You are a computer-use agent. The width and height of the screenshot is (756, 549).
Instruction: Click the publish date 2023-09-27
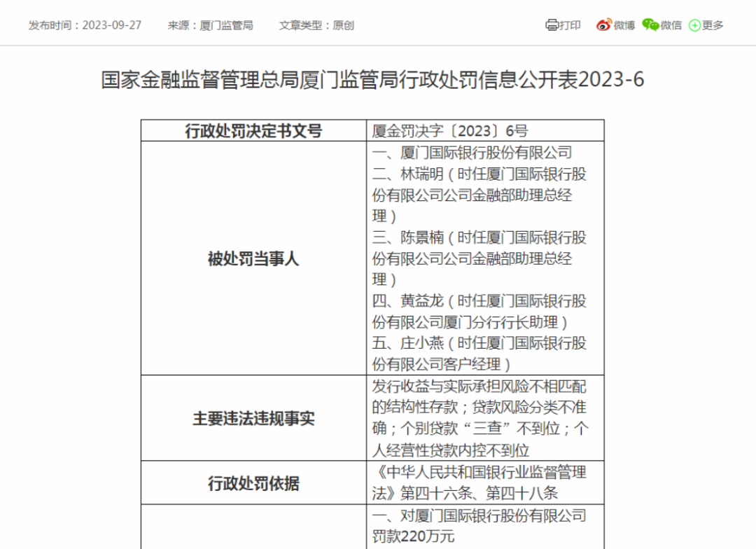click(112, 25)
